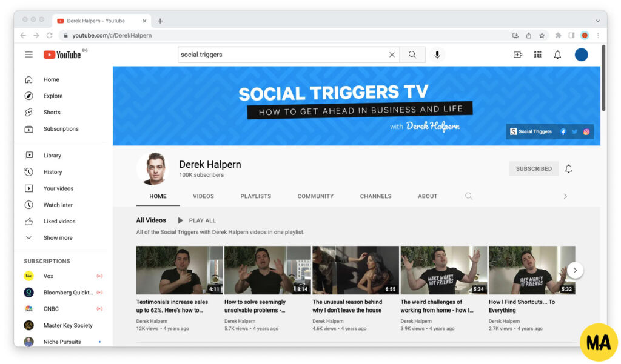Open Social Triggers link on the banner
This screenshot has width=621, height=364.
click(531, 132)
